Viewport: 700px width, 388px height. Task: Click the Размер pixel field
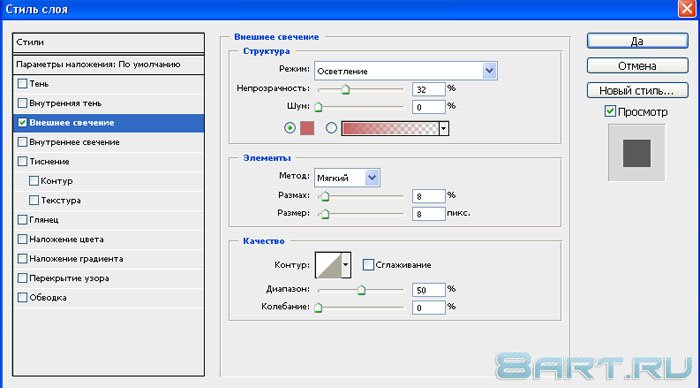tap(429, 214)
